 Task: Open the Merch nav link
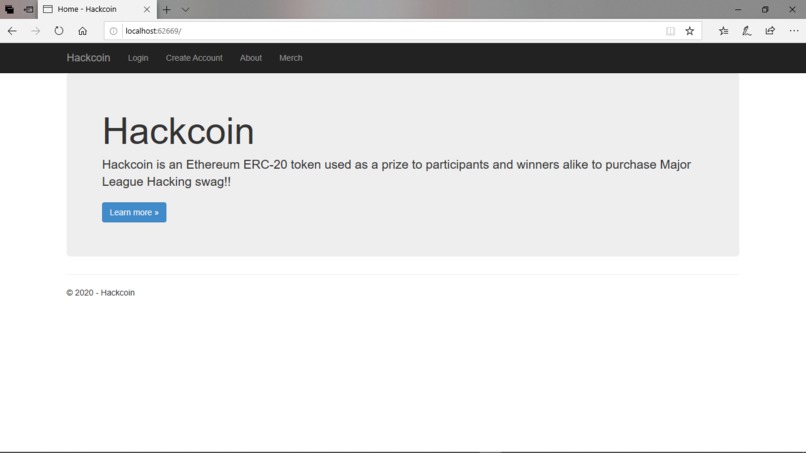coord(290,58)
